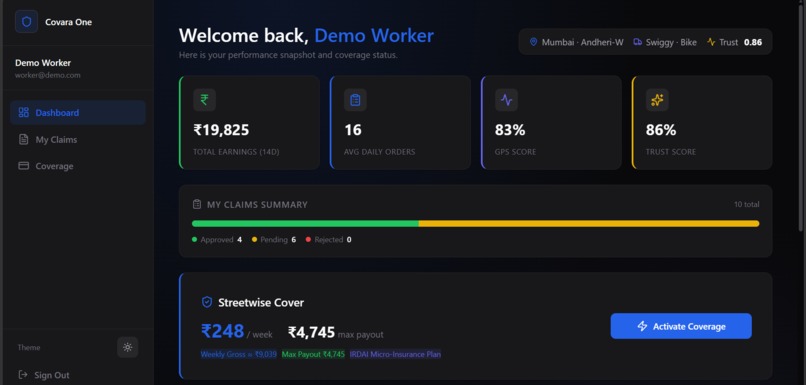Click the '10 total' claims count

[x=746, y=205]
